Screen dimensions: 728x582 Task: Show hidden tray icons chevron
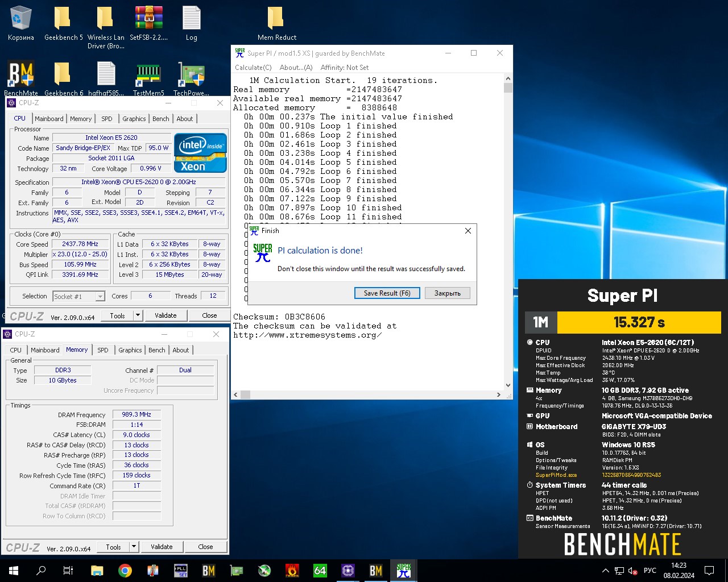tap(605, 571)
